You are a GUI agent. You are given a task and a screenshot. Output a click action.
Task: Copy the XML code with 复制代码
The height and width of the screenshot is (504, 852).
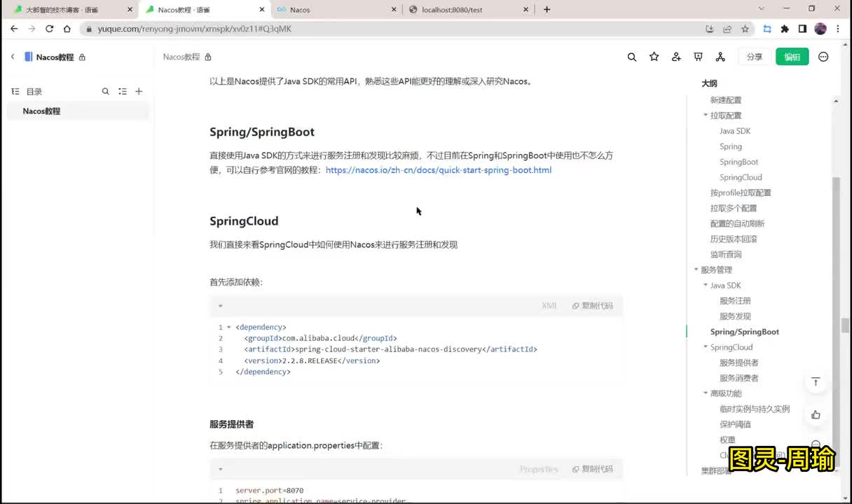tap(593, 306)
